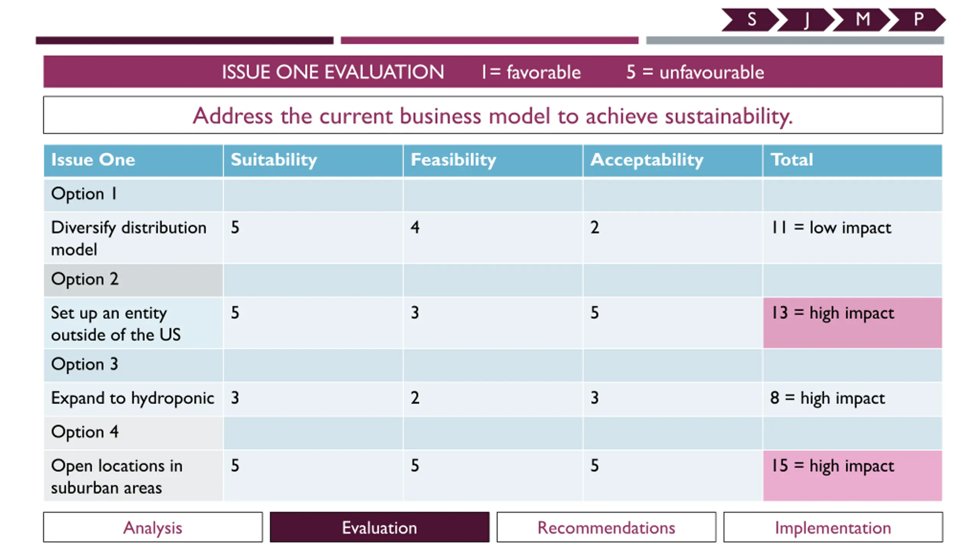
Task: Click the gray progress bar segment
Action: 795,40
